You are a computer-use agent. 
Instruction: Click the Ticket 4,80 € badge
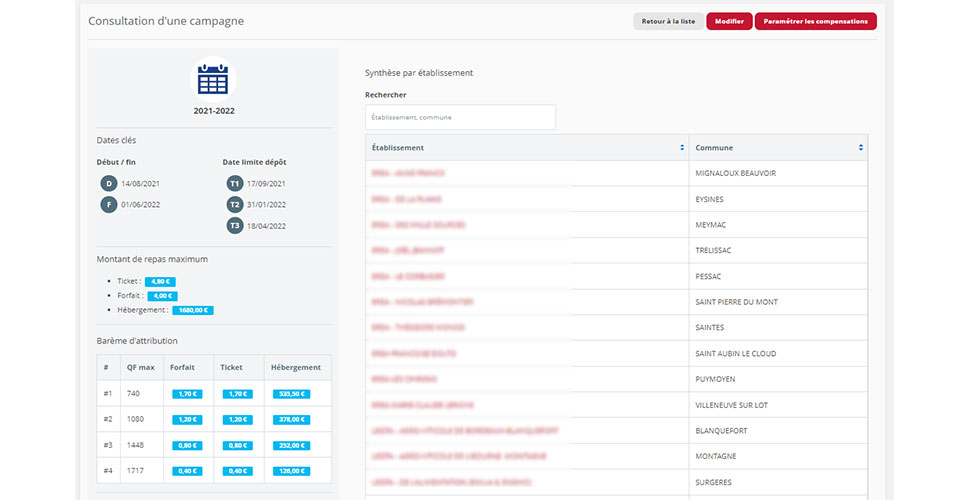161,282
